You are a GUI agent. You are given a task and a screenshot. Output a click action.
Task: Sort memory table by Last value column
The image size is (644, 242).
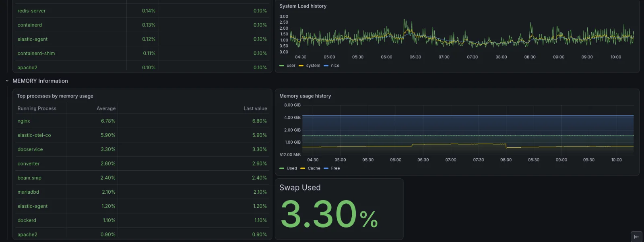pyautogui.click(x=255, y=108)
